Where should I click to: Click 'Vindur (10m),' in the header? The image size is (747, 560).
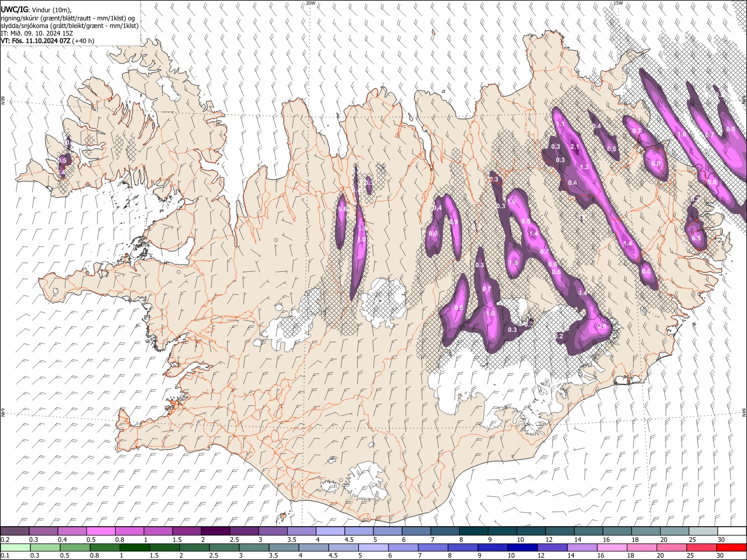click(51, 10)
